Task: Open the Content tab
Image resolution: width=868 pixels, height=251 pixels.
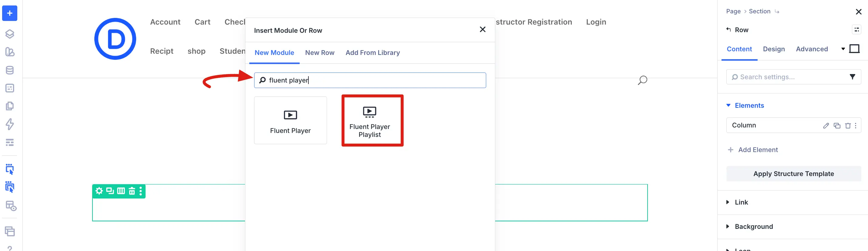Action: (x=739, y=49)
